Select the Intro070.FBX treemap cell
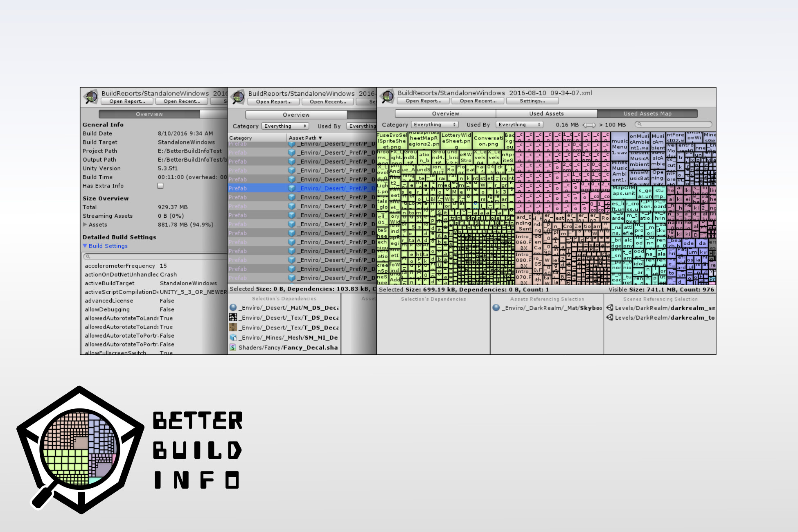Image resolution: width=798 pixels, height=532 pixels. (523, 277)
